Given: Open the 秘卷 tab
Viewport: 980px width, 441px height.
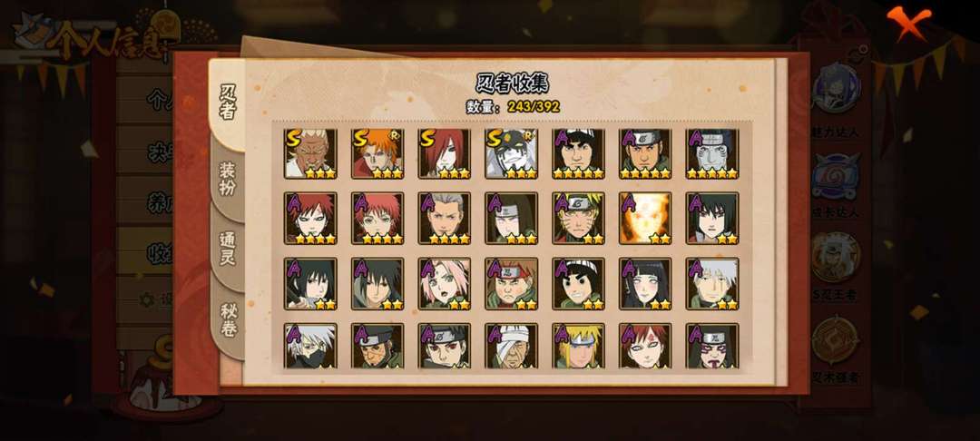Looking at the screenshot, I should 228,319.
